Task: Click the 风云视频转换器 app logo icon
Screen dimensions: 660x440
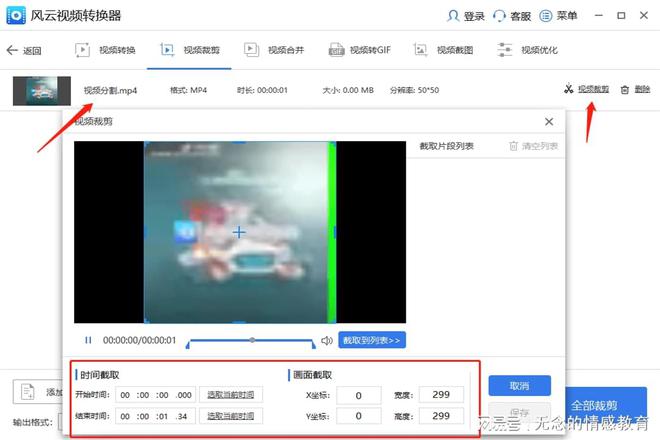Action: click(16, 16)
